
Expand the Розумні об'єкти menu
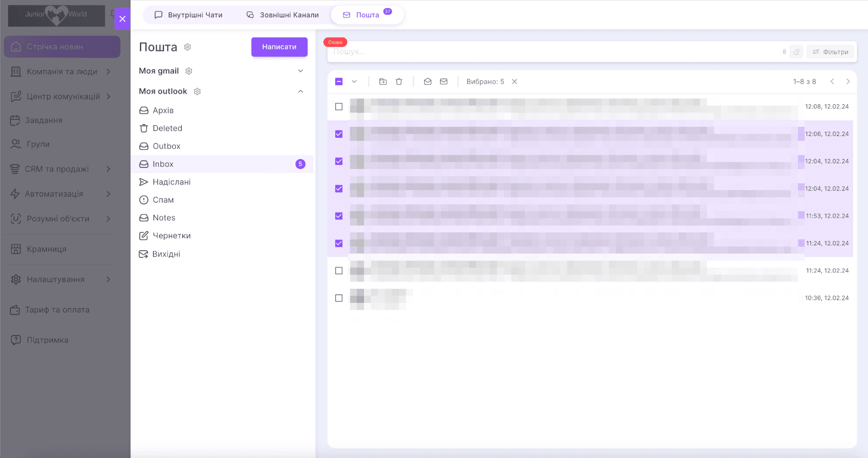[108, 219]
